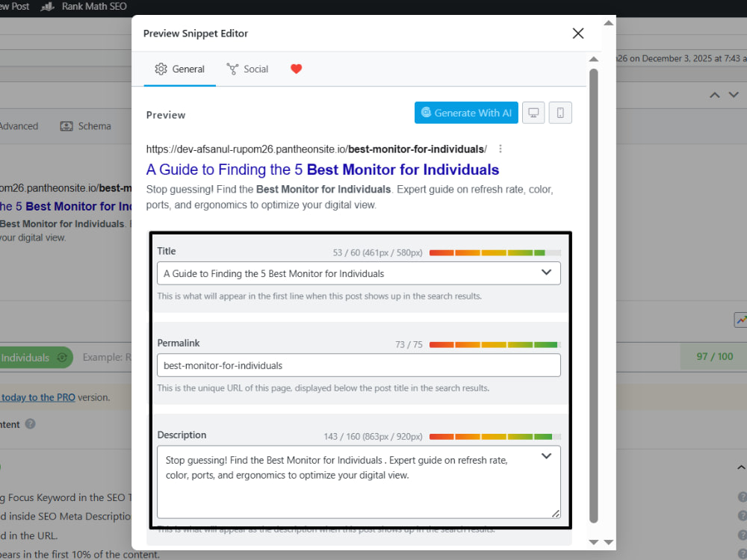Viewport: 747px width, 560px height.
Task: Click help icon for Meta Description check
Action: [x=743, y=516]
